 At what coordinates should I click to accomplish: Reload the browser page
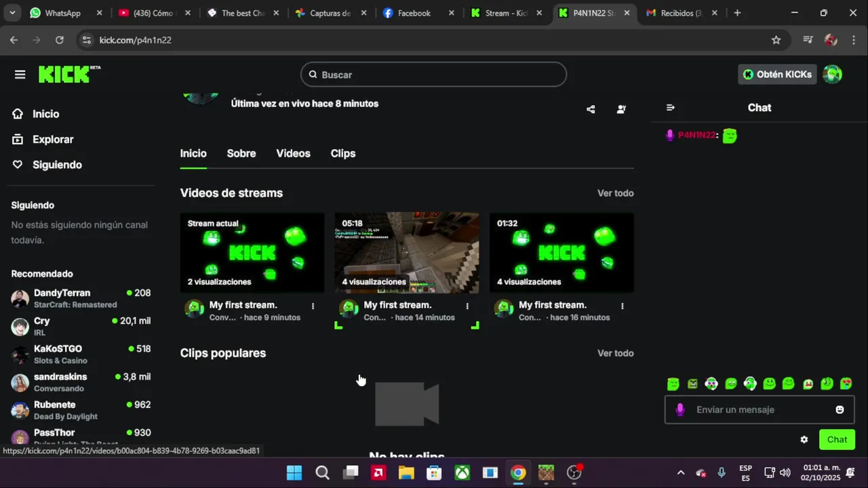60,40
